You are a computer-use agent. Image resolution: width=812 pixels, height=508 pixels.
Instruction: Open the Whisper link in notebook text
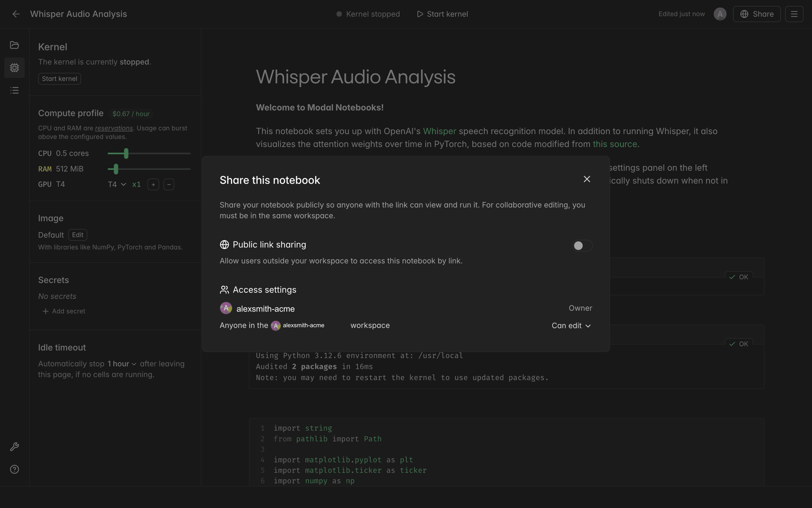tap(439, 131)
